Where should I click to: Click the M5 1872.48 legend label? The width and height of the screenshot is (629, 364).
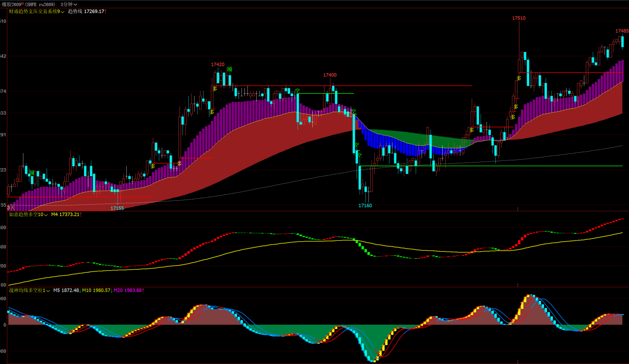point(66,290)
